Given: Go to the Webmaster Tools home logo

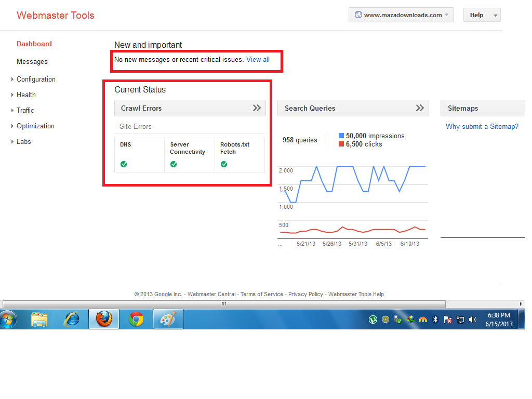Looking at the screenshot, I should 55,15.
